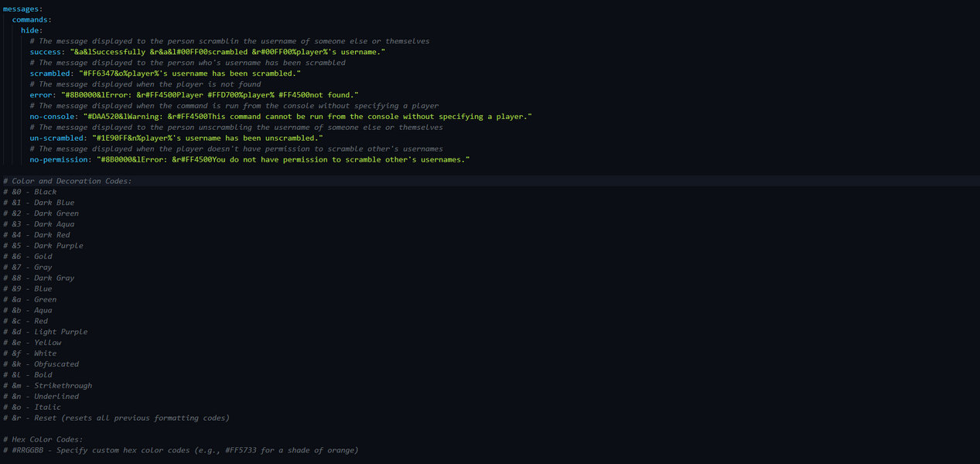Click the 'messages:' key at the top
Image resolution: width=980 pixels, height=464 pixels.
23,9
